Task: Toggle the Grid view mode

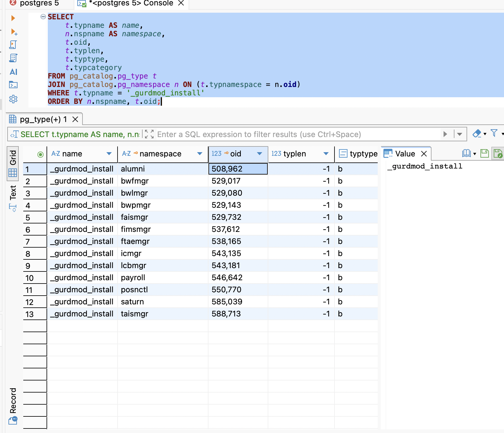Action: (13, 163)
